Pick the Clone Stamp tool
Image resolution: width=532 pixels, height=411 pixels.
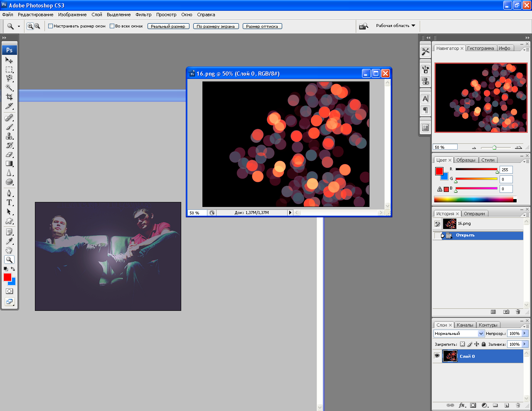tap(9, 136)
